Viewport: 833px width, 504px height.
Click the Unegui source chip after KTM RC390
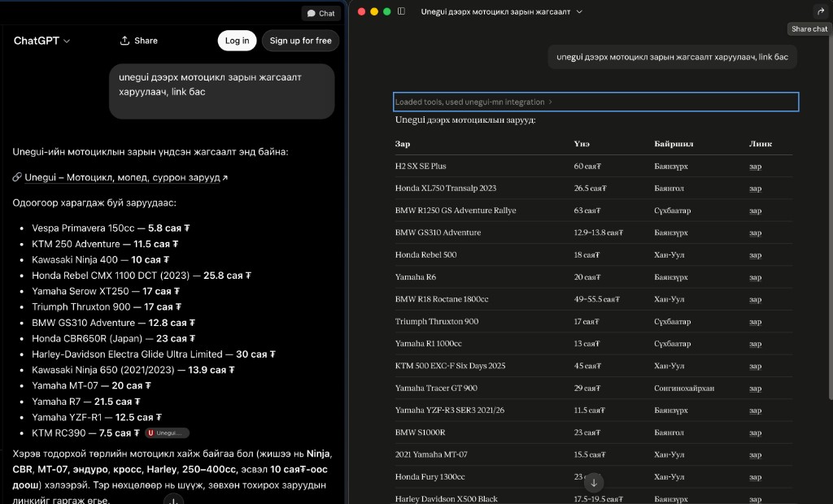click(x=168, y=432)
